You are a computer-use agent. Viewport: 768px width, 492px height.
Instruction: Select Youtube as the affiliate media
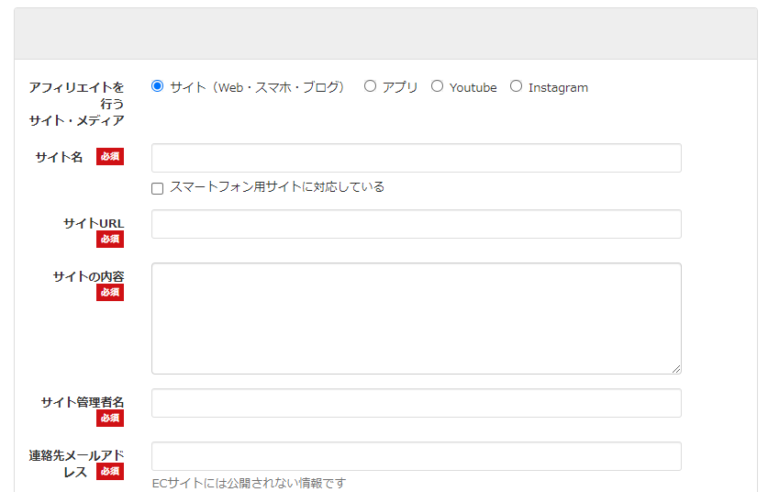(437, 87)
